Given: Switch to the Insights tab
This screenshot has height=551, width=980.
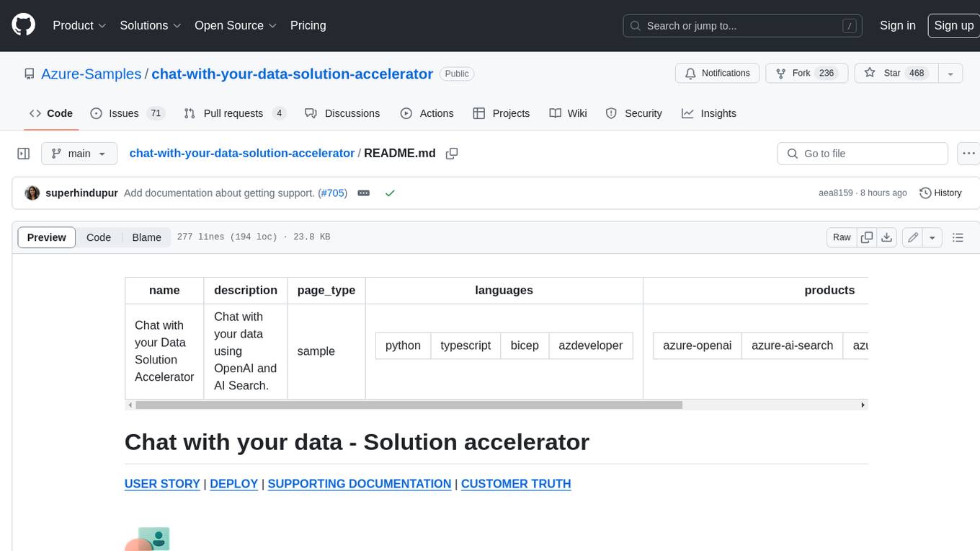Looking at the screenshot, I should pos(709,113).
